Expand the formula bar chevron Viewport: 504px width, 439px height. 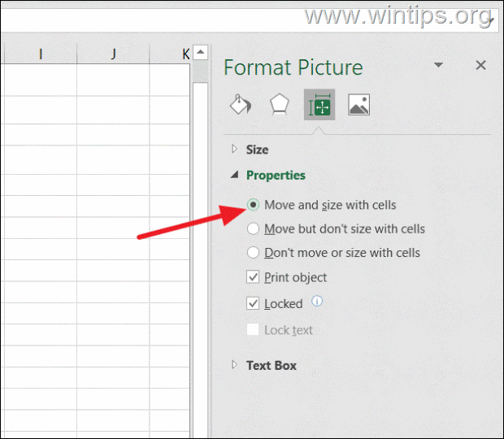491,20
